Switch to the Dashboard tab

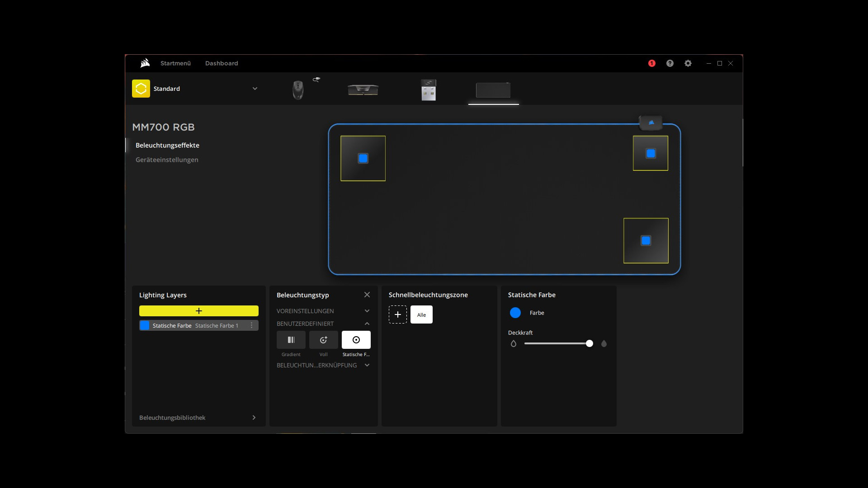(222, 63)
